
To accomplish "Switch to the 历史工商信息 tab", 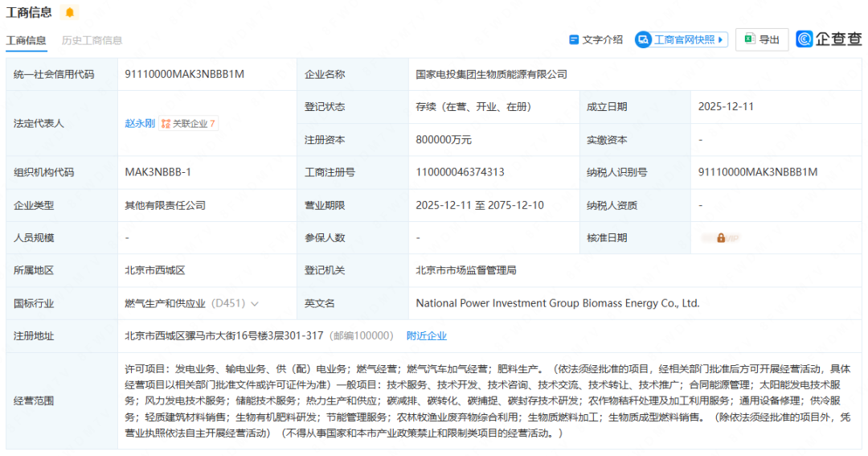I will click(x=92, y=40).
